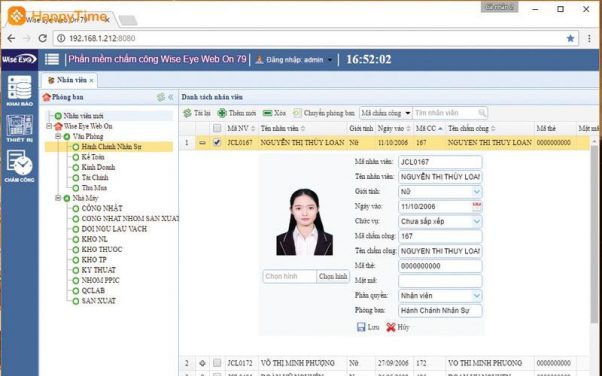Switch to the Nhân viên tab
Image resolution: width=602 pixels, height=376 pixels.
[68, 80]
